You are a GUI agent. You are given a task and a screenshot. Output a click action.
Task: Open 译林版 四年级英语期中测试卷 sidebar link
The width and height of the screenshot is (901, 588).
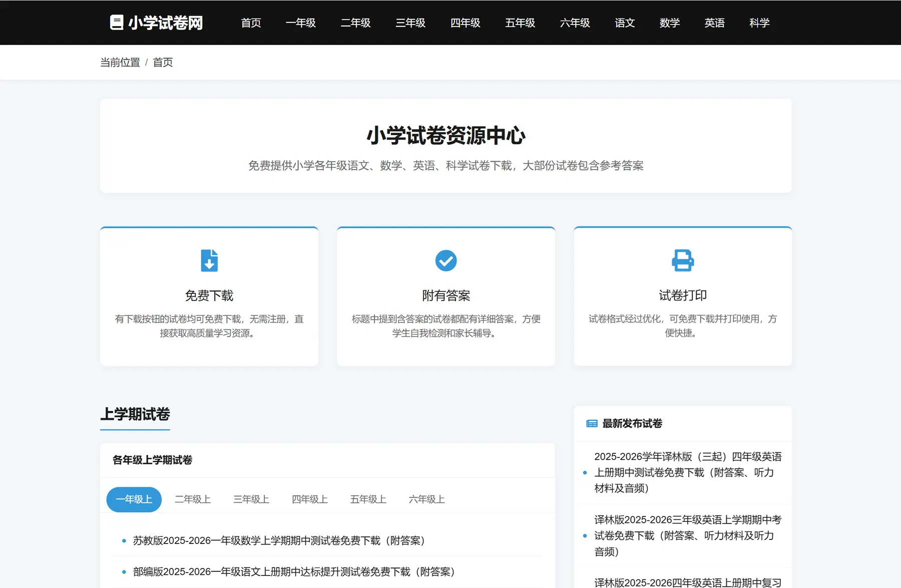pyautogui.click(x=687, y=472)
